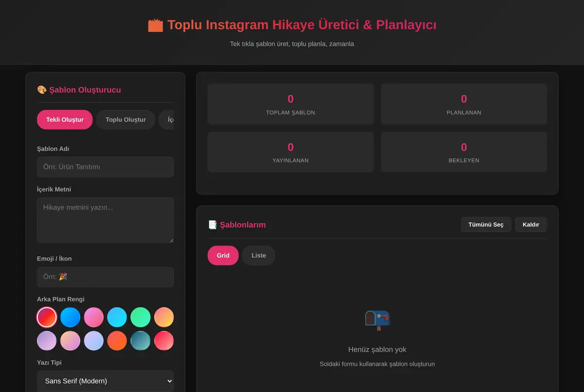Click the 'Soldaki formu kullanarak şablon oluşturun' text

[377, 364]
